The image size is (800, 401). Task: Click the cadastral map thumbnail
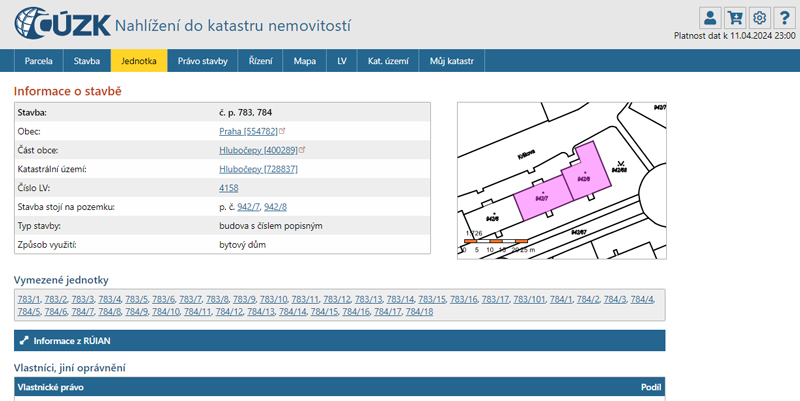coord(560,177)
